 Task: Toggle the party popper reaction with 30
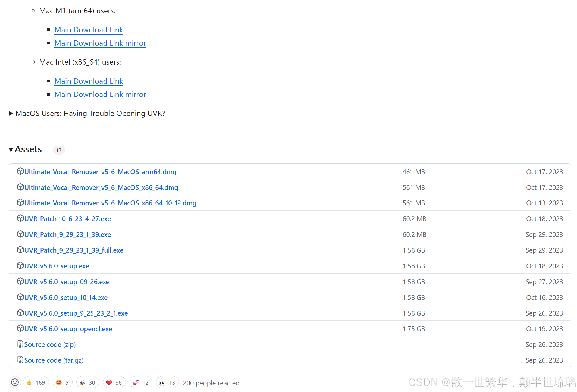(87, 382)
